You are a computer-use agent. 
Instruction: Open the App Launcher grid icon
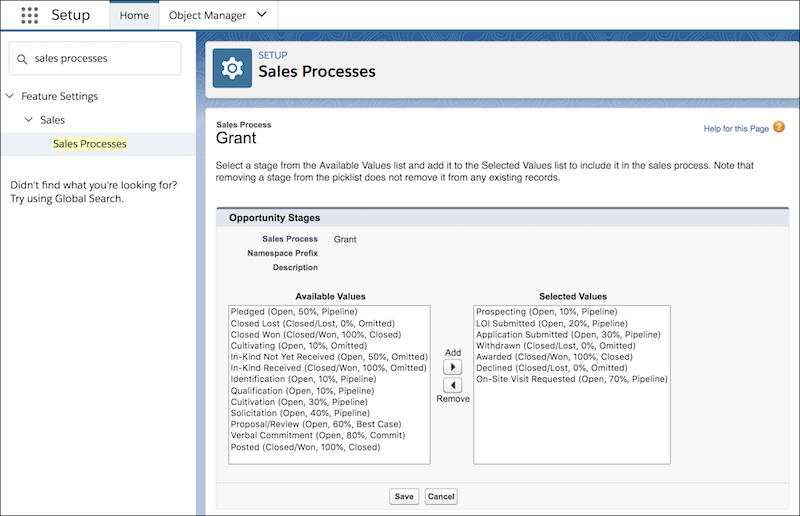(30, 15)
